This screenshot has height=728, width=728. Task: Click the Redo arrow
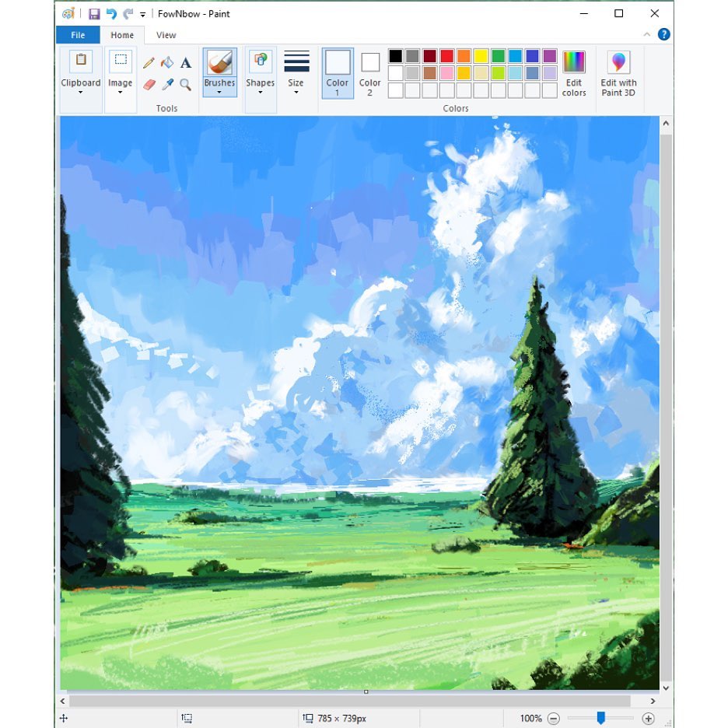click(x=128, y=14)
